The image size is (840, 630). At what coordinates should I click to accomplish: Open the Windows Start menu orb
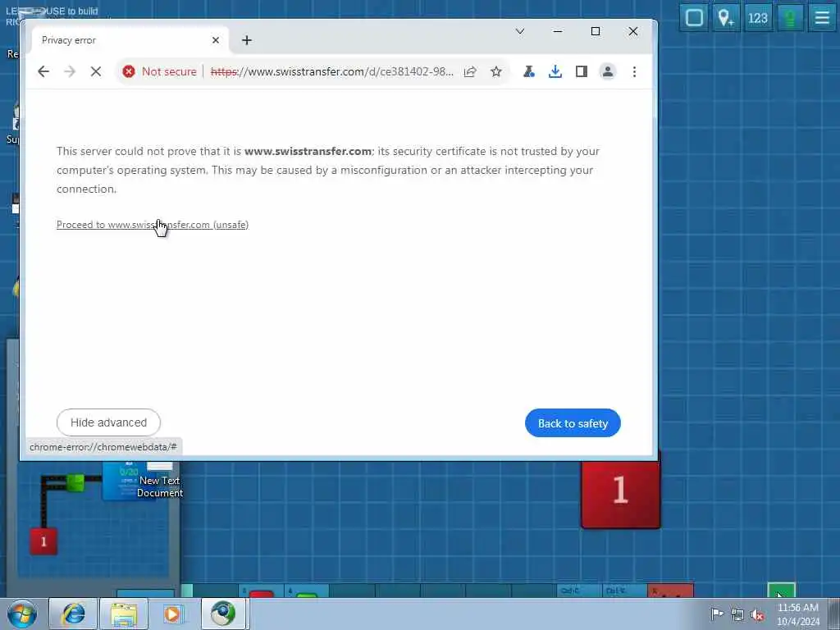click(x=21, y=614)
